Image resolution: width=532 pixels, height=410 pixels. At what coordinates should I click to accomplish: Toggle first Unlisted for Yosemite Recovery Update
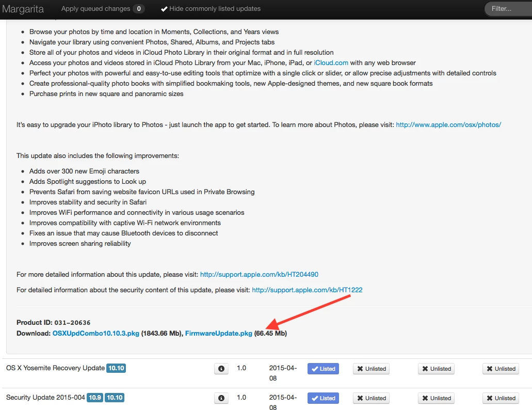371,369
